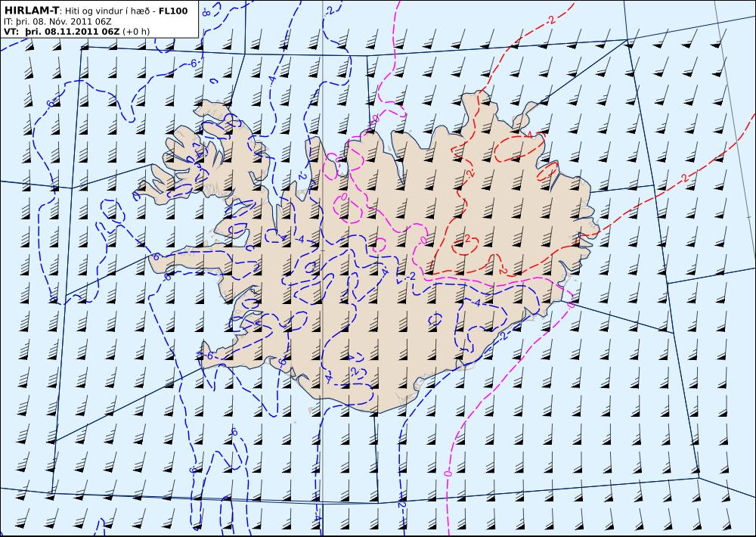The height and width of the screenshot is (537, 756).
Task: Click the "FL100" flight level label
Action: [173, 11]
